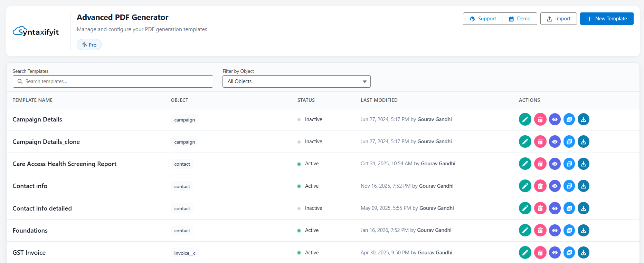Download Care Access Health Screening Report

point(584,164)
